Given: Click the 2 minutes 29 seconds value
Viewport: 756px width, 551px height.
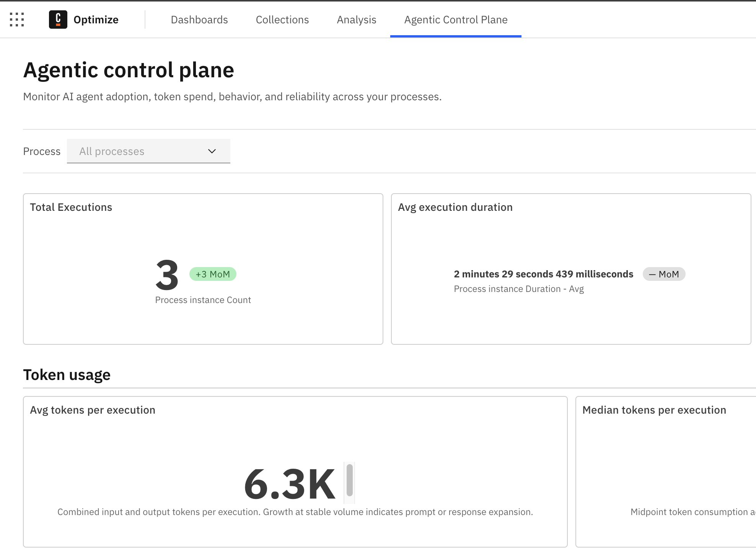Looking at the screenshot, I should coord(543,274).
